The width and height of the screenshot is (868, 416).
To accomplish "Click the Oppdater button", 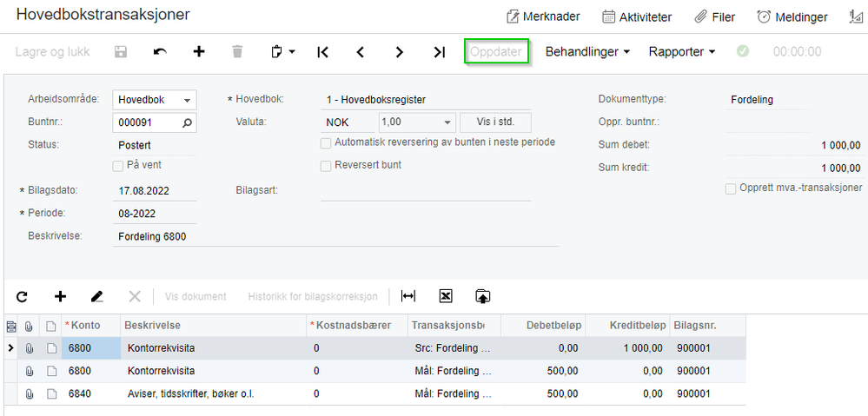I will (496, 51).
